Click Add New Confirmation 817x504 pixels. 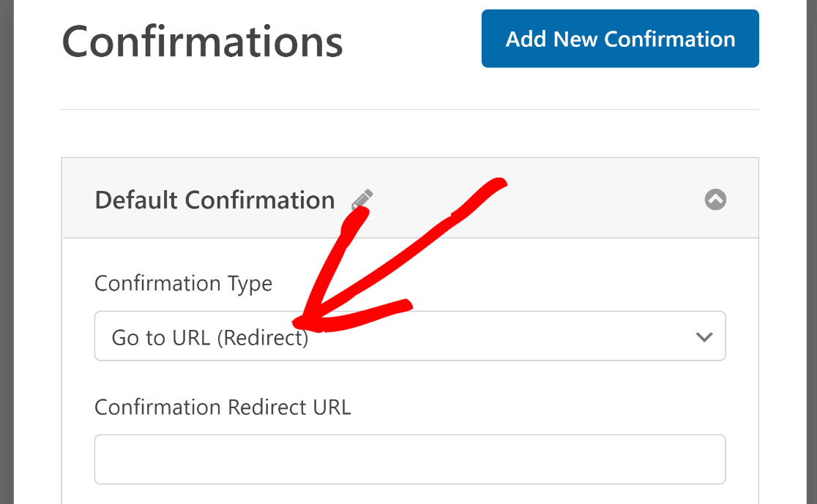tap(619, 38)
